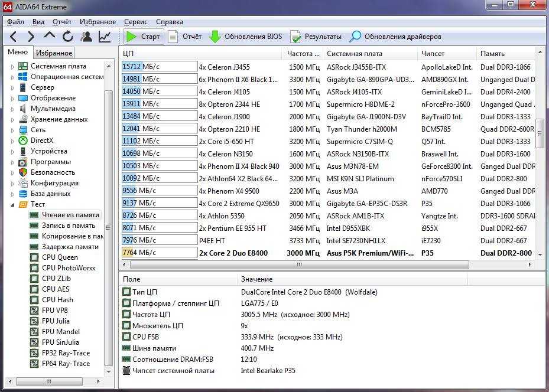
Task: Open the user Preferences silhouette icon
Action: tap(87, 37)
